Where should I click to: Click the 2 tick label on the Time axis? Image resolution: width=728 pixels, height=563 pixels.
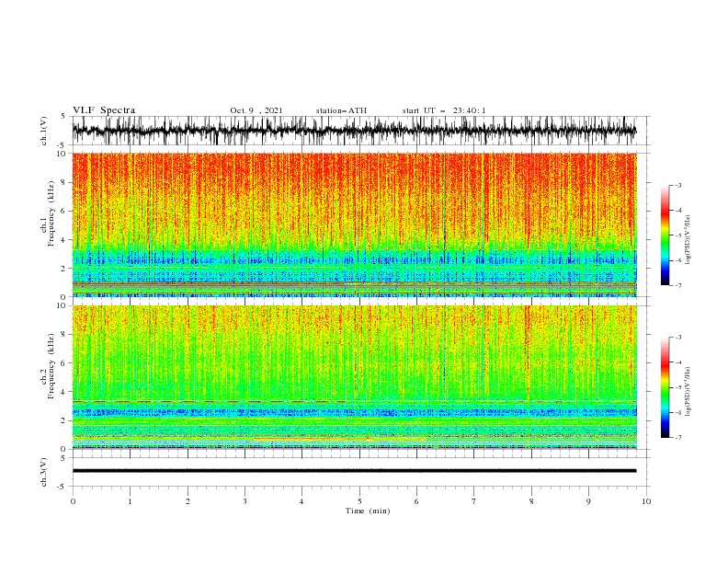coord(188,501)
